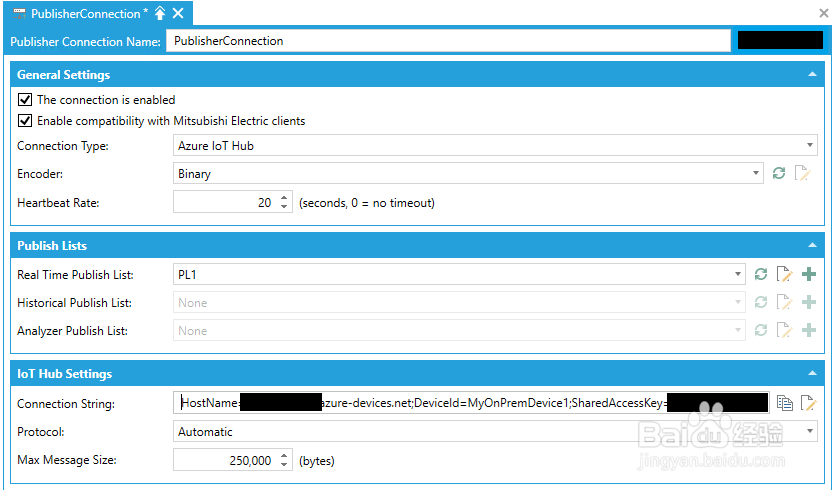Click the Max Message Size label
This screenshot has height=490, width=832.
tap(67, 460)
